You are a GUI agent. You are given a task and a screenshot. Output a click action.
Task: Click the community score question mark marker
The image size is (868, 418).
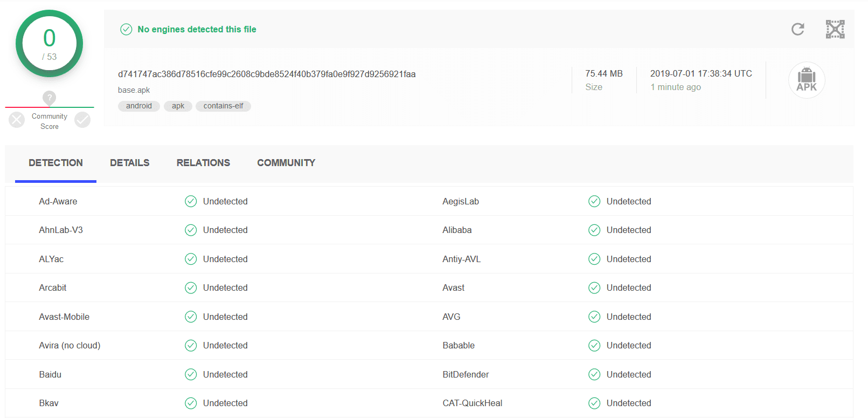point(50,98)
